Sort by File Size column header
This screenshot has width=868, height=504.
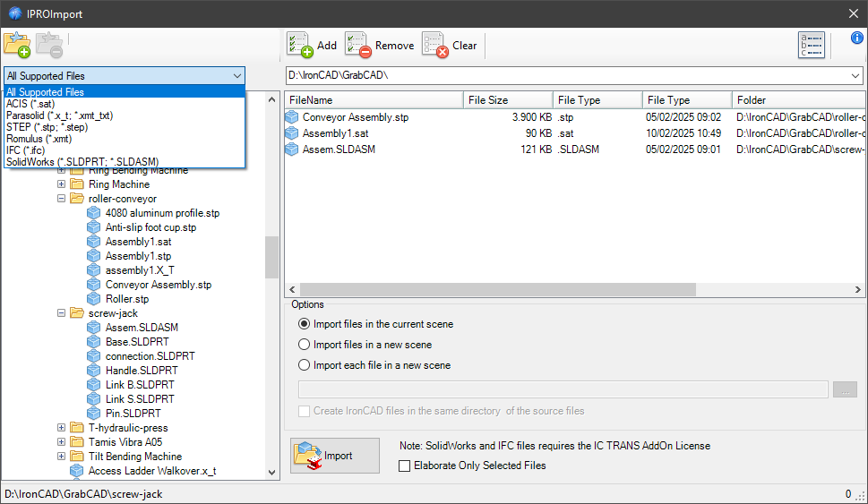[x=508, y=100]
